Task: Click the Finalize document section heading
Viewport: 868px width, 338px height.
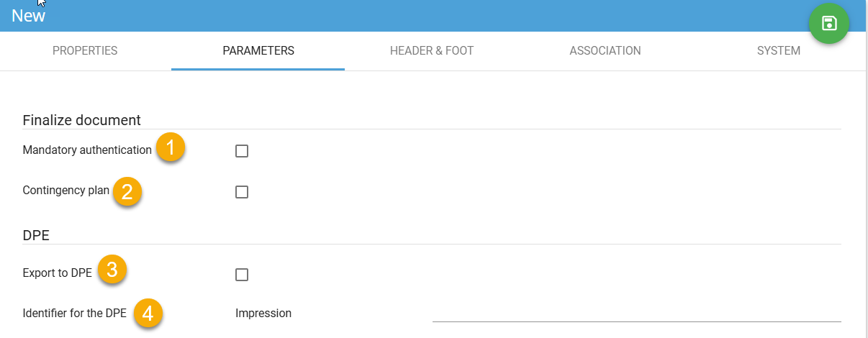Action: (x=82, y=120)
